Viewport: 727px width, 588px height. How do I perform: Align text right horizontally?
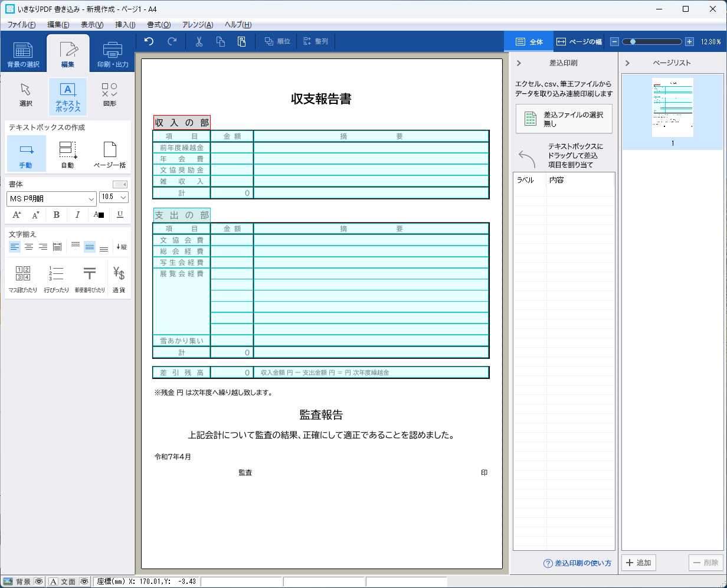[42, 247]
